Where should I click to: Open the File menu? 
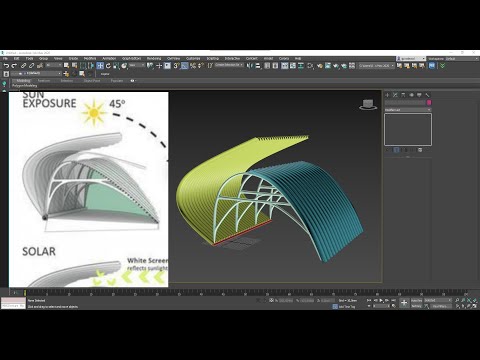(5, 58)
